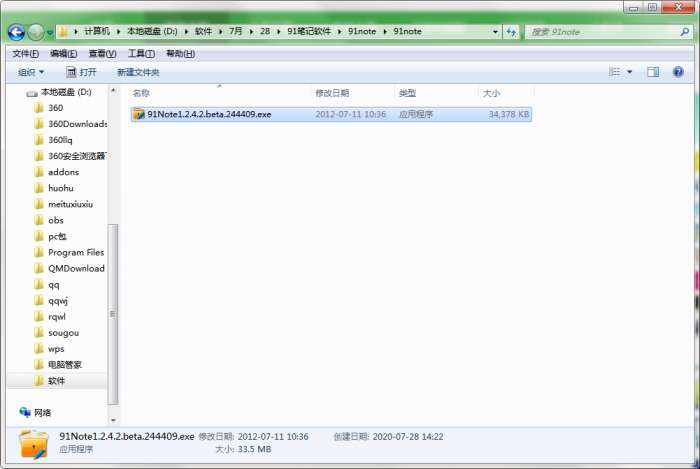Expand the arrow after 91笔记软件 breadcrumb
This screenshot has height=469, width=700.
[340, 32]
